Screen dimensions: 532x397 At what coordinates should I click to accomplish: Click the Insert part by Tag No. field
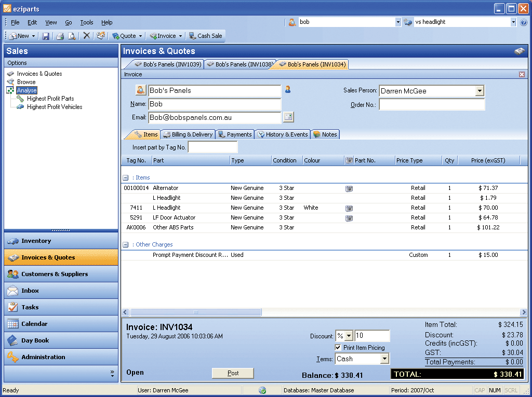coord(212,147)
